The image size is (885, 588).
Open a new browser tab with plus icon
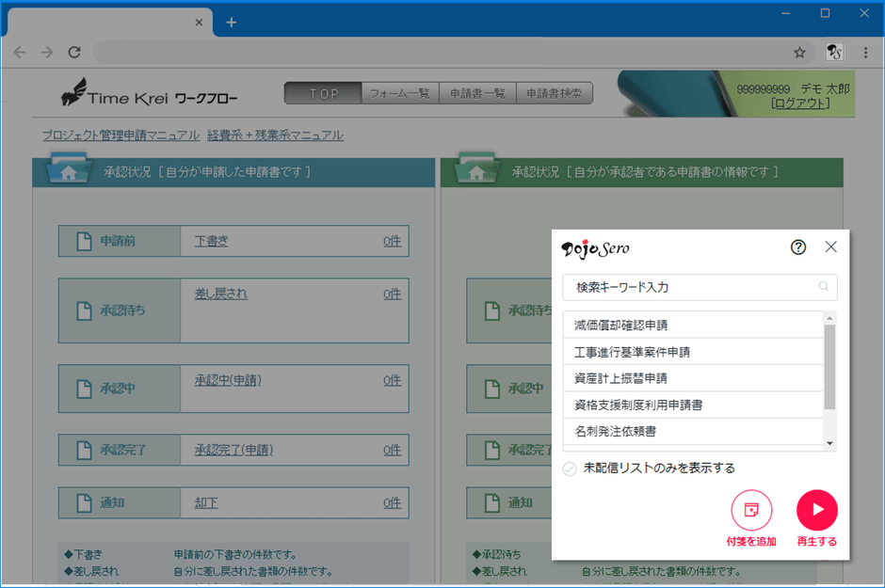pos(232,23)
